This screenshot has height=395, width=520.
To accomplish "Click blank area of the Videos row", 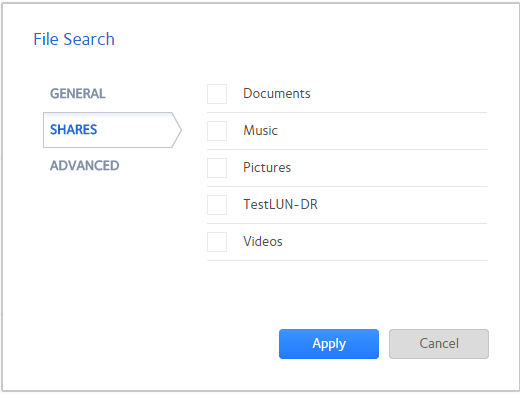I will 383,242.
